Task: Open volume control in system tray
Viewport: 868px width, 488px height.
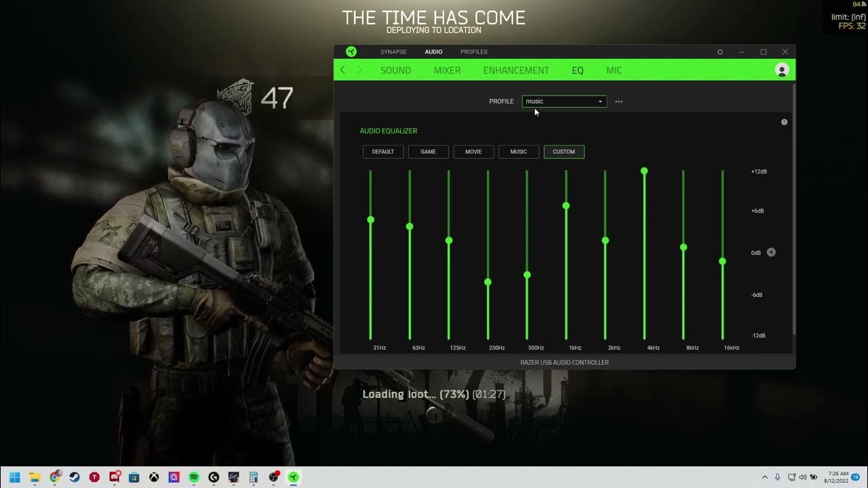Action: coord(803,477)
